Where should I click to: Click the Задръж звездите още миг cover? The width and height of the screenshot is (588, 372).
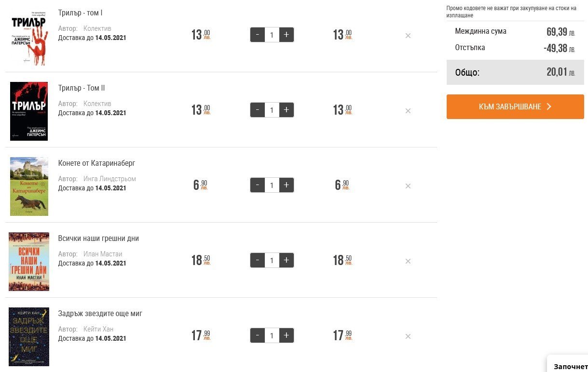click(x=29, y=336)
